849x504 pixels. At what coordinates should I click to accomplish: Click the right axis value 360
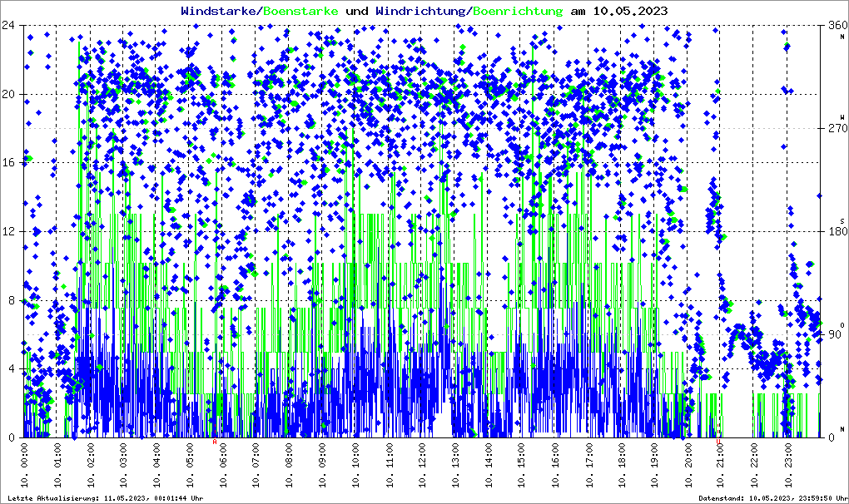837,26
